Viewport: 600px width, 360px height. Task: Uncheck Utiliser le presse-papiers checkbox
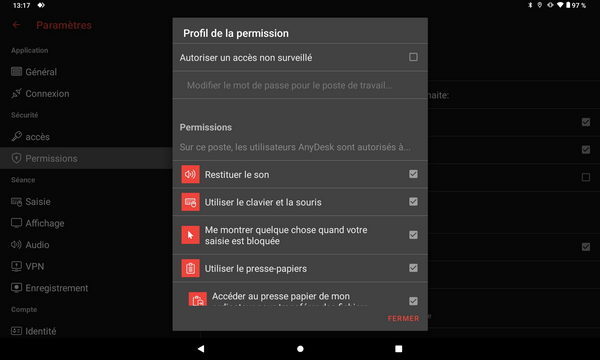coord(413,268)
